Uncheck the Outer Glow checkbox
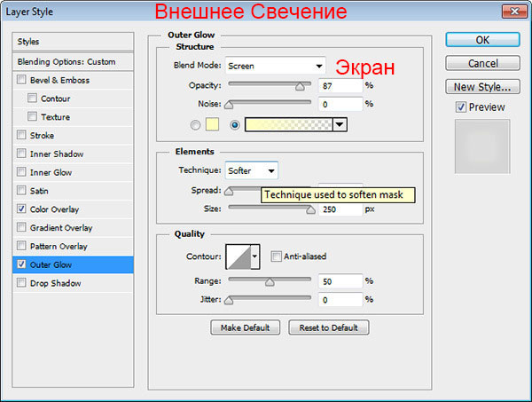The width and height of the screenshot is (532, 402). [21, 264]
